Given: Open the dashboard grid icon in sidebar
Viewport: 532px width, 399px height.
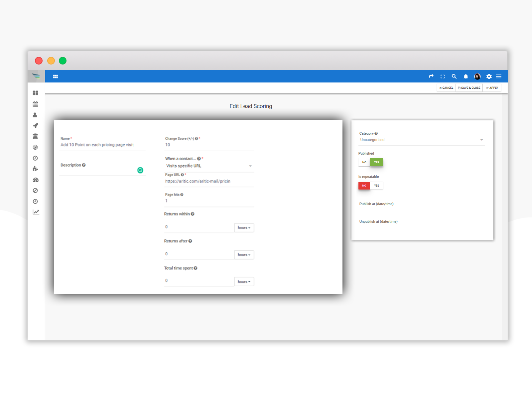Looking at the screenshot, I should 36,93.
